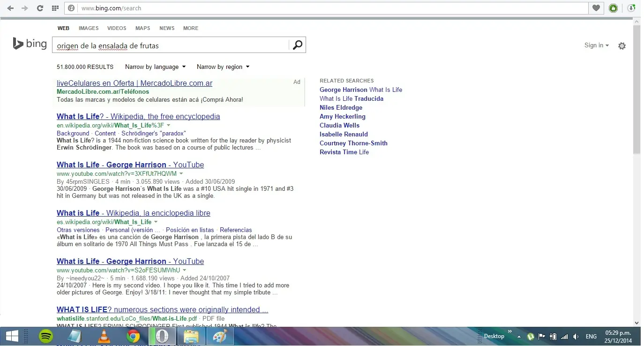Open Bing settings gear icon
Screen dimensions: 644x346
(622, 46)
